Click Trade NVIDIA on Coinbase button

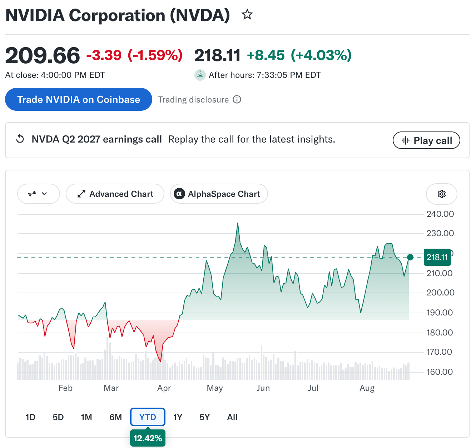click(x=79, y=99)
